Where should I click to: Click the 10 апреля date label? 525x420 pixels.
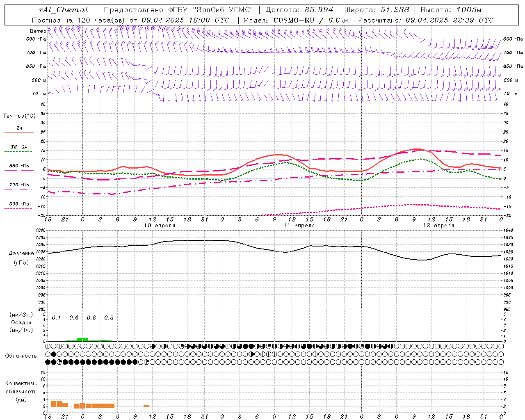point(160,226)
